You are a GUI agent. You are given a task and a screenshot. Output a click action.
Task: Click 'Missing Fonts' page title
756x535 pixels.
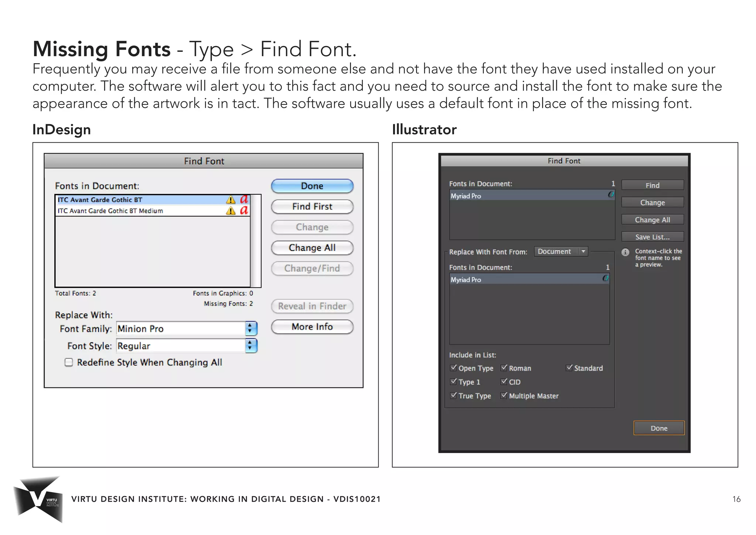tap(102, 49)
